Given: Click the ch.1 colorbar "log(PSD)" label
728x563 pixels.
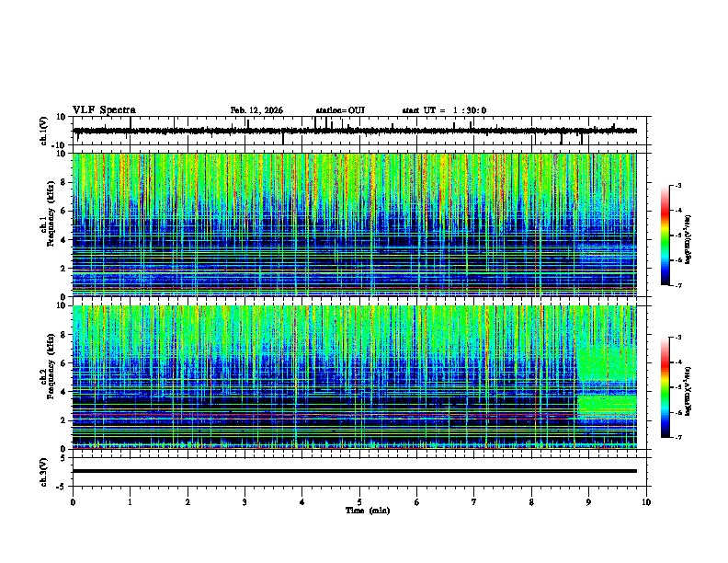Looking at the screenshot, I should pyautogui.click(x=688, y=239).
